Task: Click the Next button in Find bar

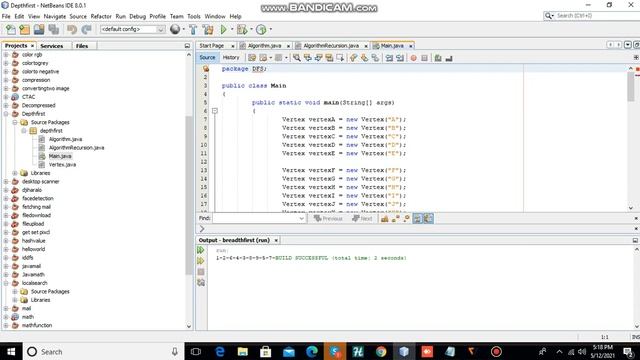Action: pos(362,219)
